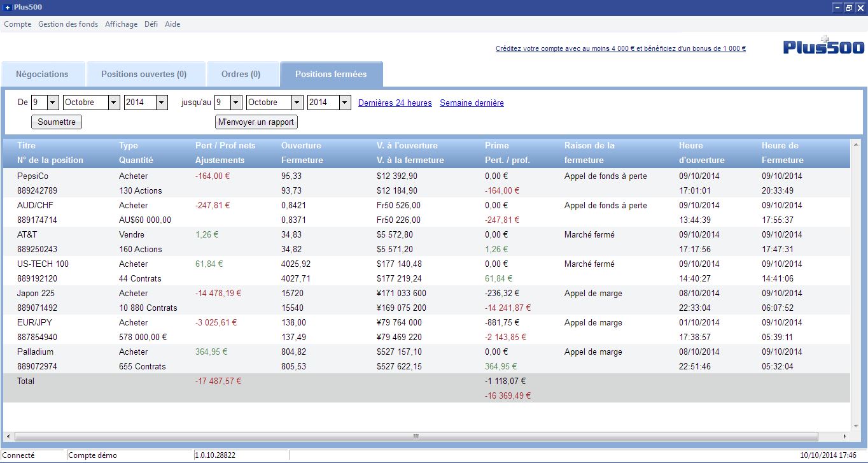
Task: Expand the start date year dropdown after 'De'
Action: [162, 103]
